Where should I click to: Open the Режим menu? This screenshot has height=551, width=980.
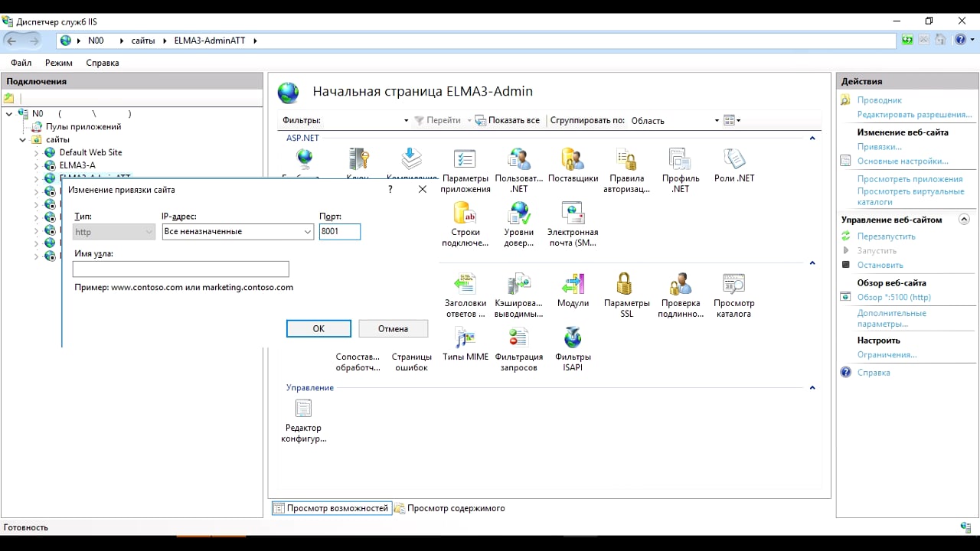[59, 63]
